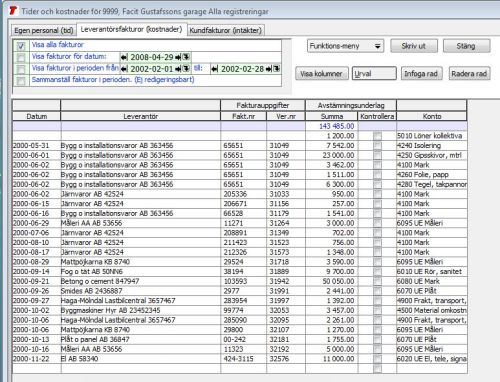Screen dimensions: 500x382
Task: Select account cell '6010 UE Rör, sanitet'
Action: point(432,272)
